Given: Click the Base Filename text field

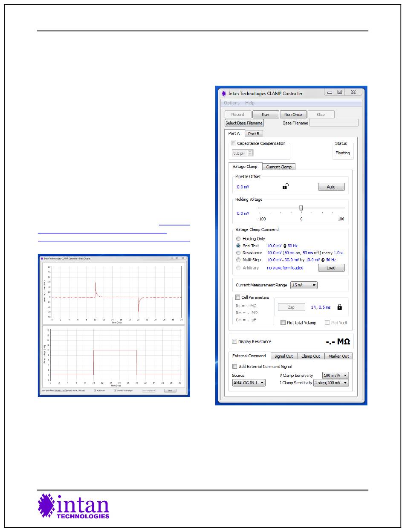Looking at the screenshot, I should [334, 123].
